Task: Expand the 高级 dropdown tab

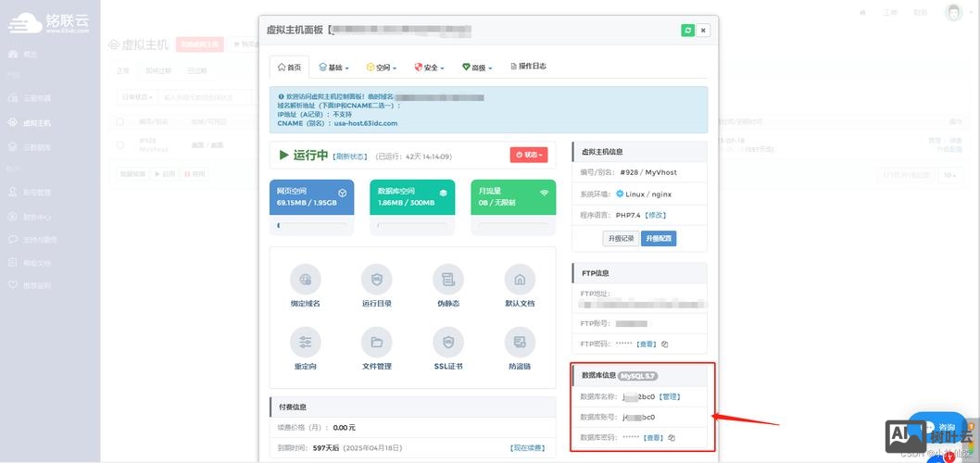Action: [x=477, y=67]
